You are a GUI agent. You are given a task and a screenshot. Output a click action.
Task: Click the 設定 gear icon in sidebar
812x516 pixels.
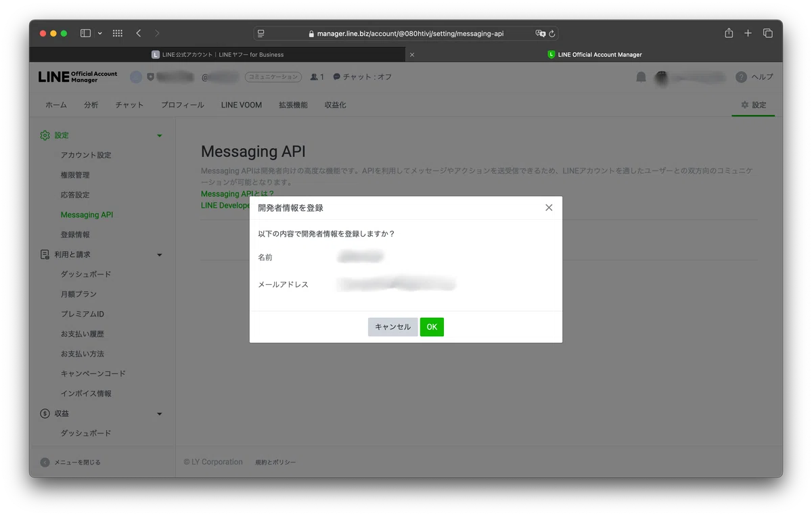pos(45,135)
